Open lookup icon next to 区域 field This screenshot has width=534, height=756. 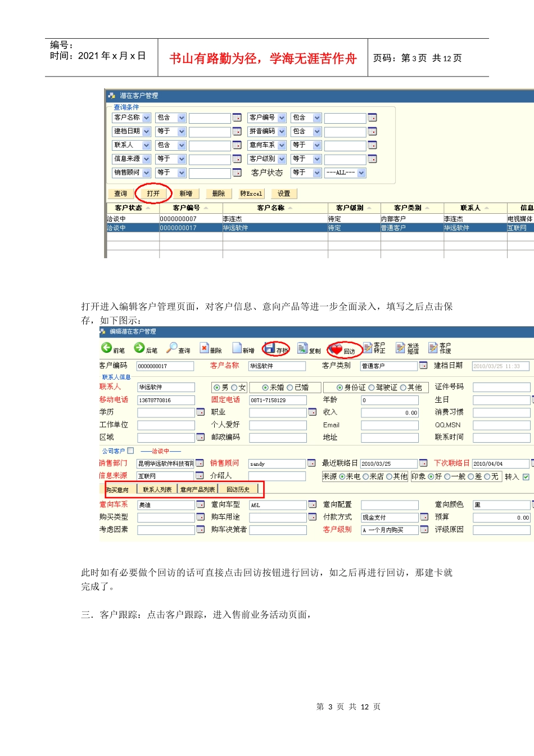point(200,437)
